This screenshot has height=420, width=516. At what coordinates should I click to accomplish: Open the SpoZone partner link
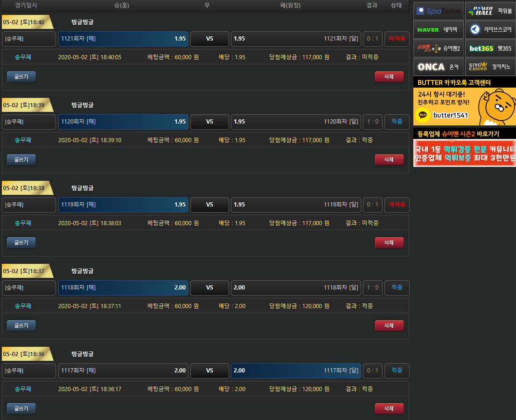pyautogui.click(x=439, y=11)
